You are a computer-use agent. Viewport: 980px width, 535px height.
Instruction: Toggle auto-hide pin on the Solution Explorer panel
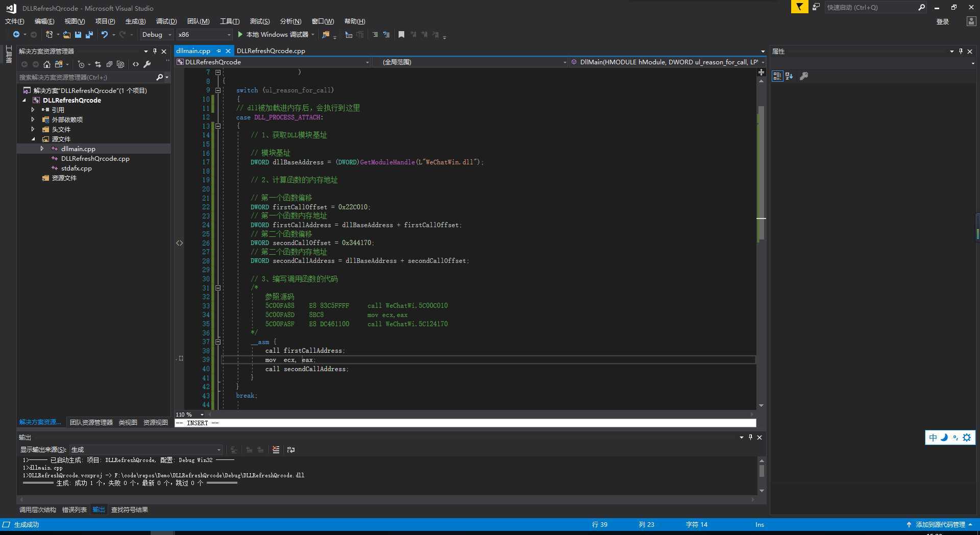tap(155, 51)
